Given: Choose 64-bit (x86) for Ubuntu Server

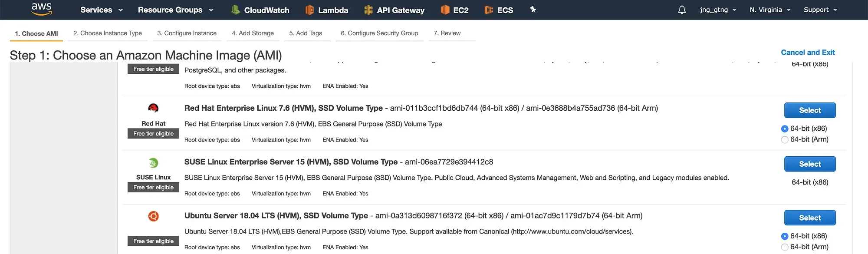Looking at the screenshot, I should pos(785,236).
